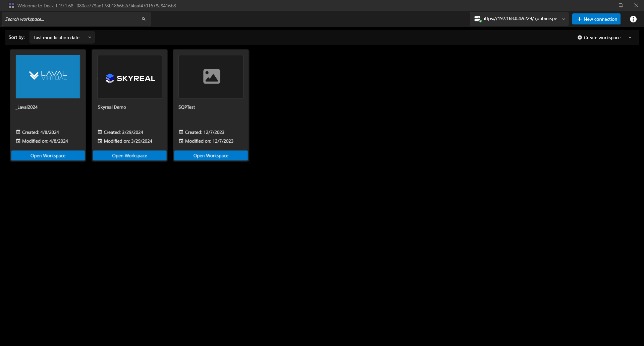
Task: Click the server connection status icon
Action: pos(478,19)
